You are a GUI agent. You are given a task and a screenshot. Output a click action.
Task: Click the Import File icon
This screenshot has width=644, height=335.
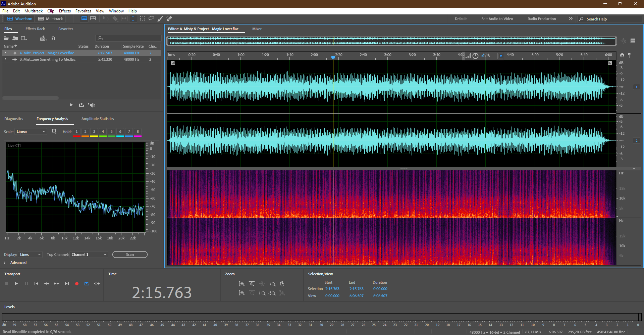15,38
